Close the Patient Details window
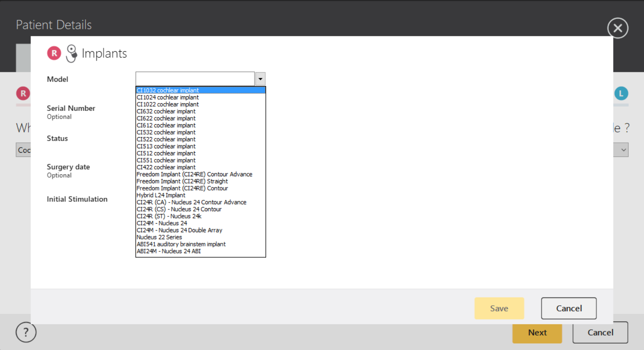This screenshot has height=350, width=644. point(617,28)
